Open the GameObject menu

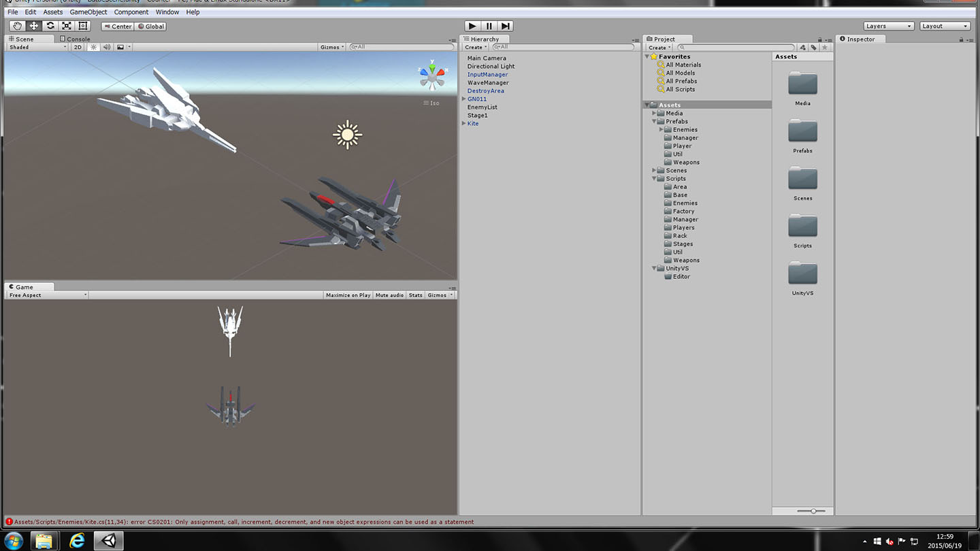[88, 12]
